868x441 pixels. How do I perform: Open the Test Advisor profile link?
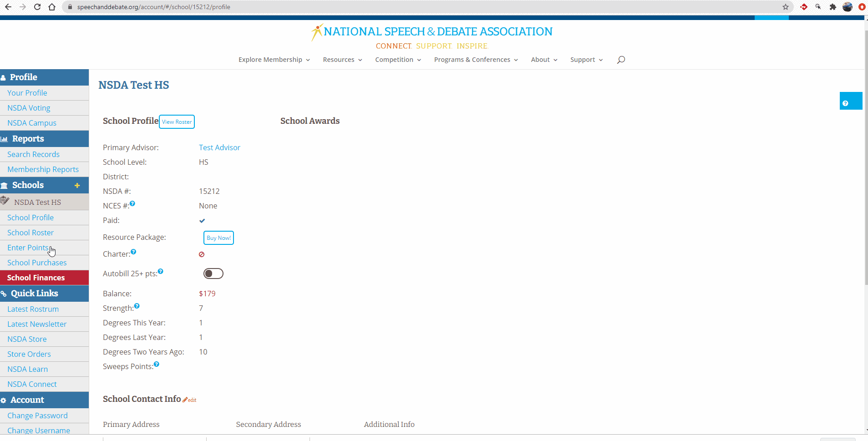[219, 147]
